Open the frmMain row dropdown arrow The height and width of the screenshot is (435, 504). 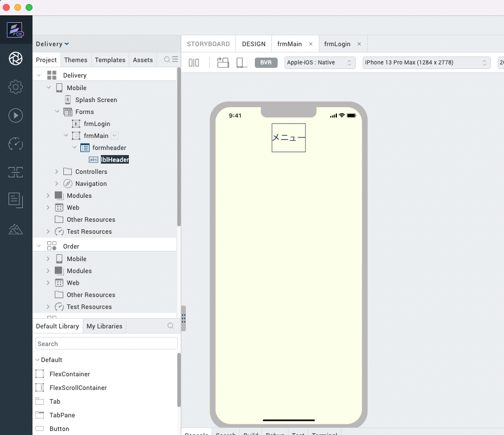click(115, 136)
